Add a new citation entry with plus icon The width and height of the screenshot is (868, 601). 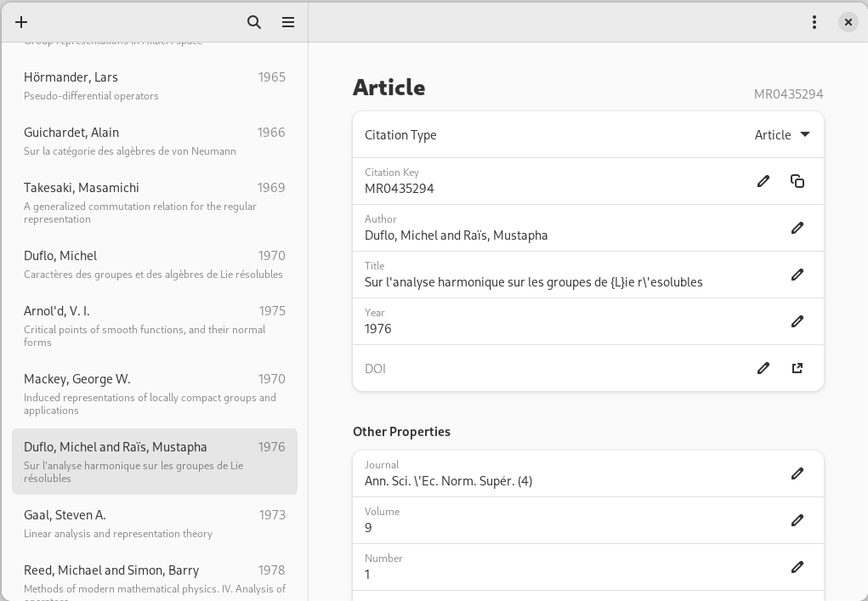click(21, 22)
